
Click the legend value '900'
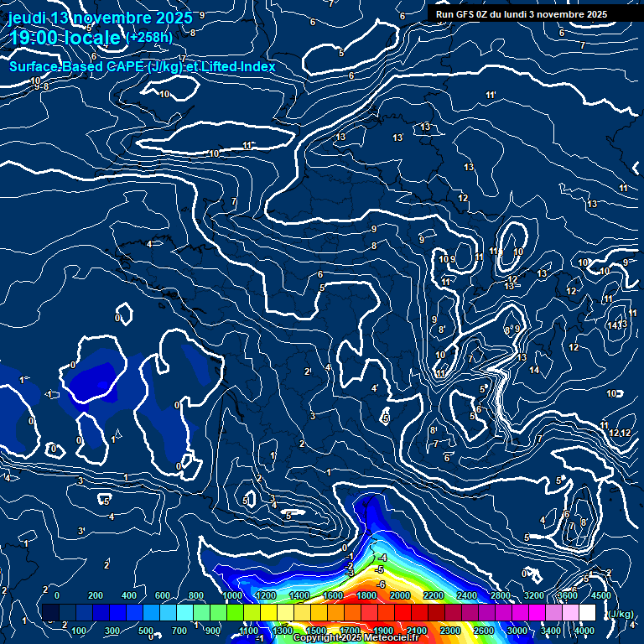tap(213, 631)
